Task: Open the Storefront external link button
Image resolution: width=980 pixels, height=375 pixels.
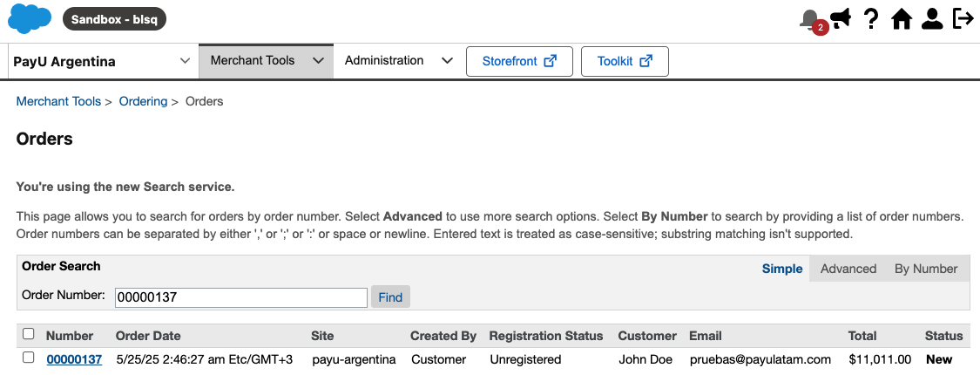Action: tap(519, 61)
